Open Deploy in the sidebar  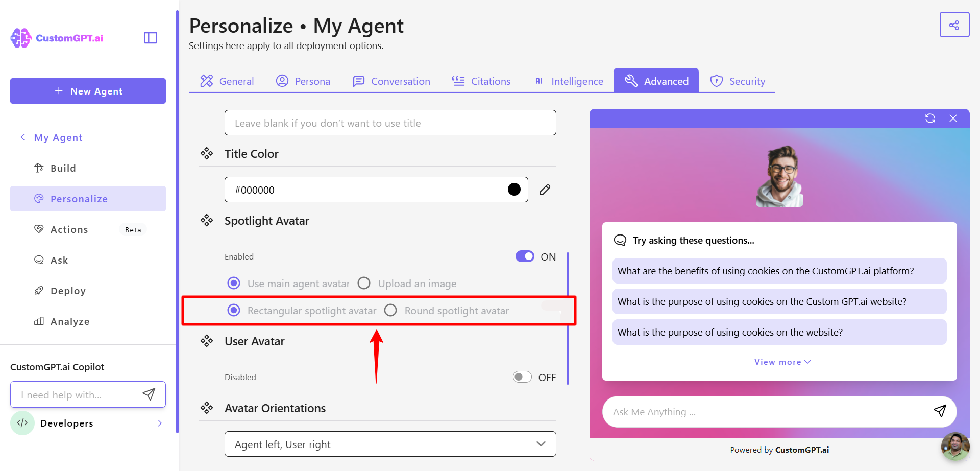click(88, 291)
